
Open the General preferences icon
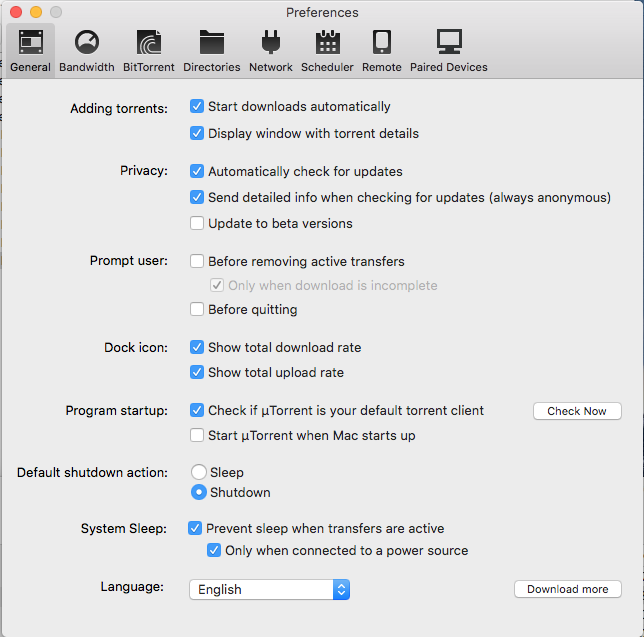(x=31, y=42)
